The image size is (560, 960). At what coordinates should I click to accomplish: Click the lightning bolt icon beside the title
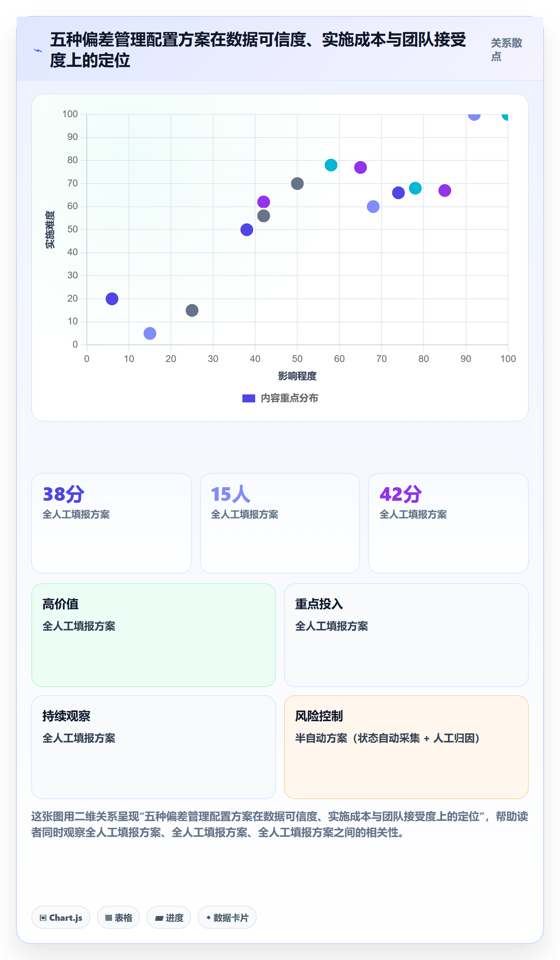coord(38,50)
